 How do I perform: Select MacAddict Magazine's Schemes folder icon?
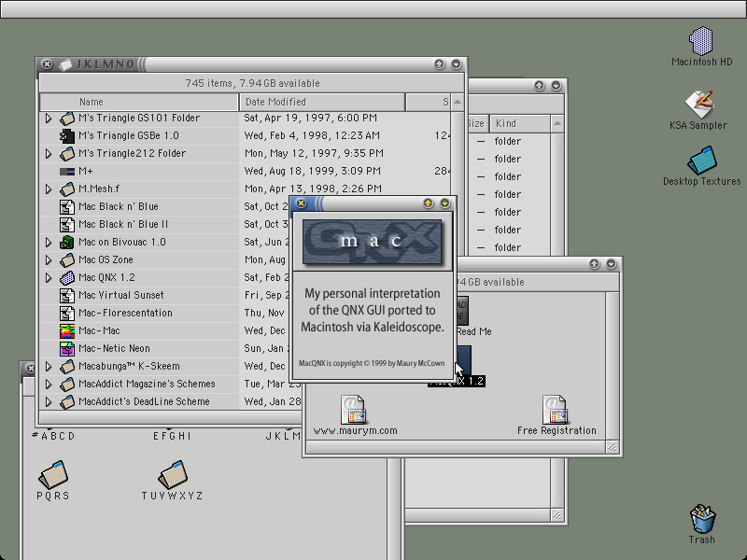pyautogui.click(x=67, y=384)
